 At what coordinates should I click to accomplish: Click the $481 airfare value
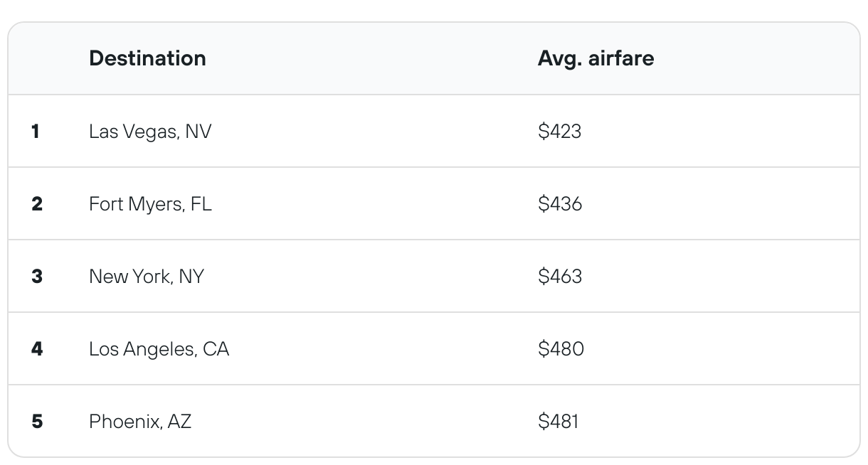559,422
